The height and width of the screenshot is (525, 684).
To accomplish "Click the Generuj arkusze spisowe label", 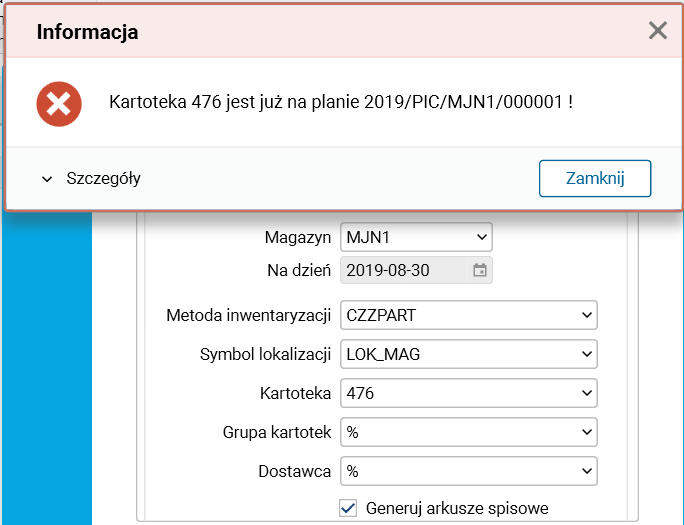I will [x=457, y=507].
